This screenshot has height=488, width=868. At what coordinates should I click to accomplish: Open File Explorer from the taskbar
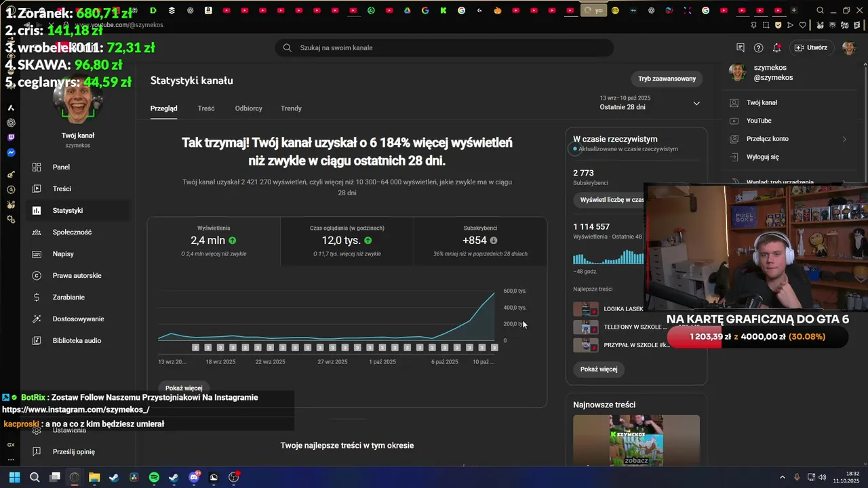pyautogui.click(x=94, y=477)
